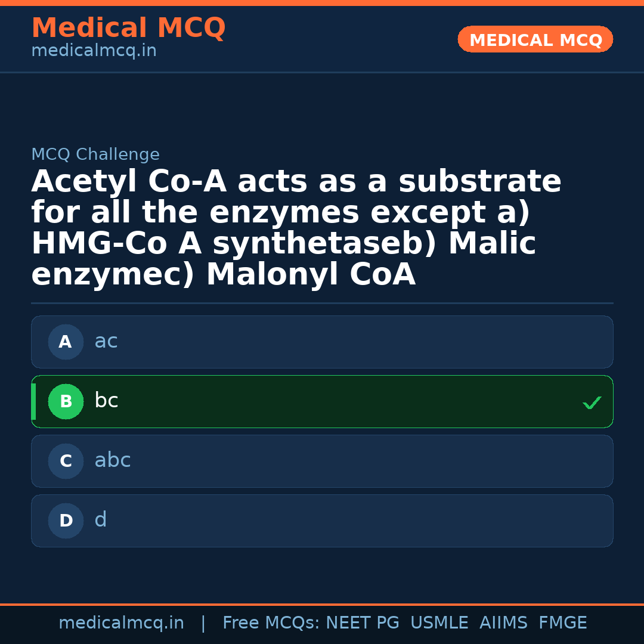The image size is (644, 644).
Task: Collapse the MCQ Challenge section
Action: (x=95, y=154)
